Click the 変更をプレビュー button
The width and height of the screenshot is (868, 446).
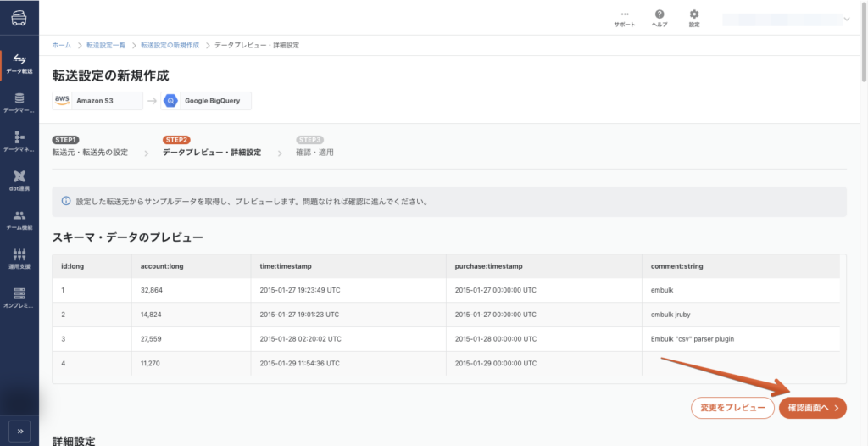pos(732,408)
